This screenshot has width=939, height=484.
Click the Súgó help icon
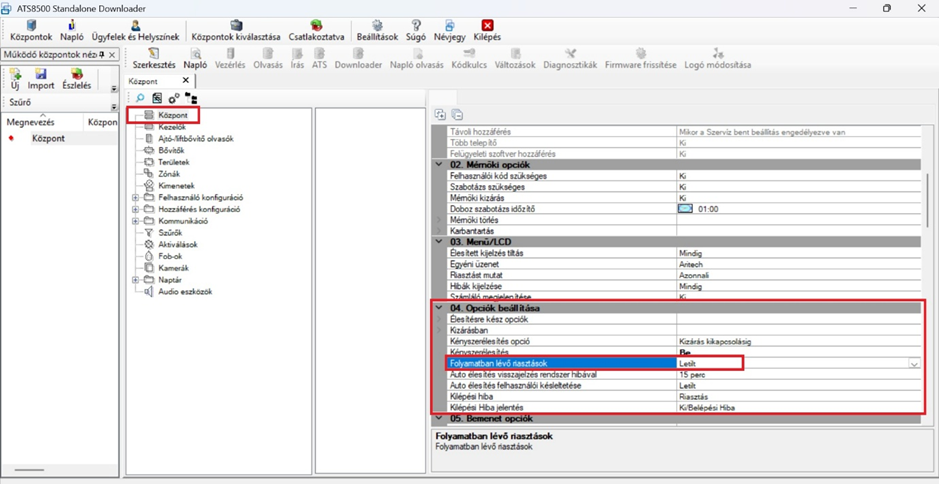[416, 25]
